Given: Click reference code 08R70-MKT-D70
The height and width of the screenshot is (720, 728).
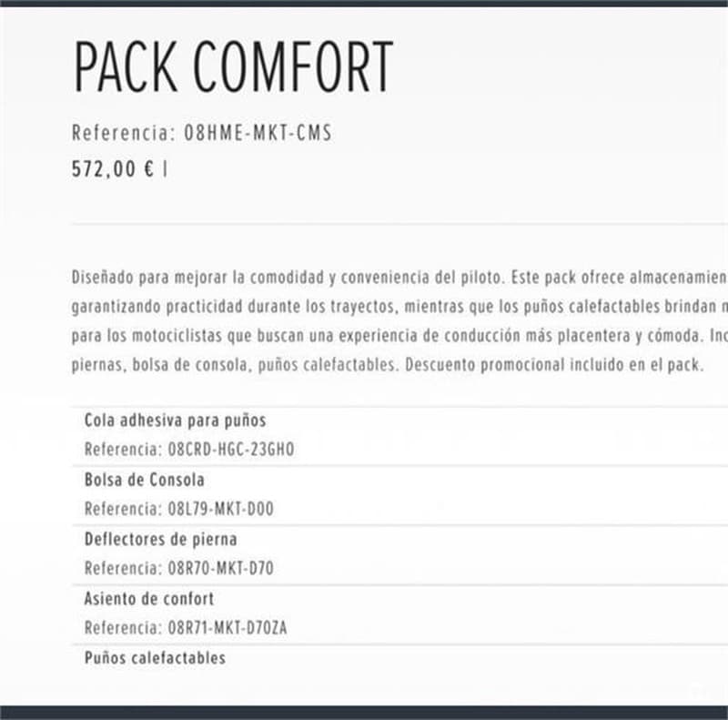Looking at the screenshot, I should [220, 569].
